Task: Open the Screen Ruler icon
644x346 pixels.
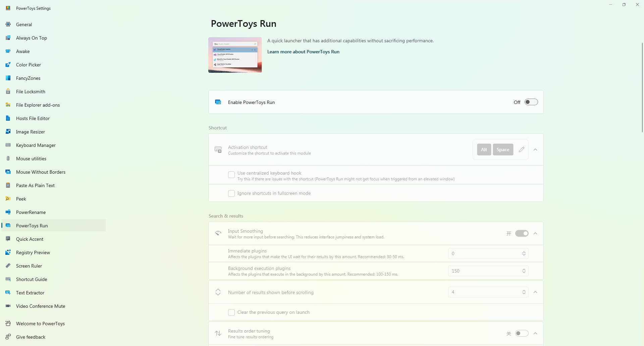Action: pyautogui.click(x=8, y=266)
